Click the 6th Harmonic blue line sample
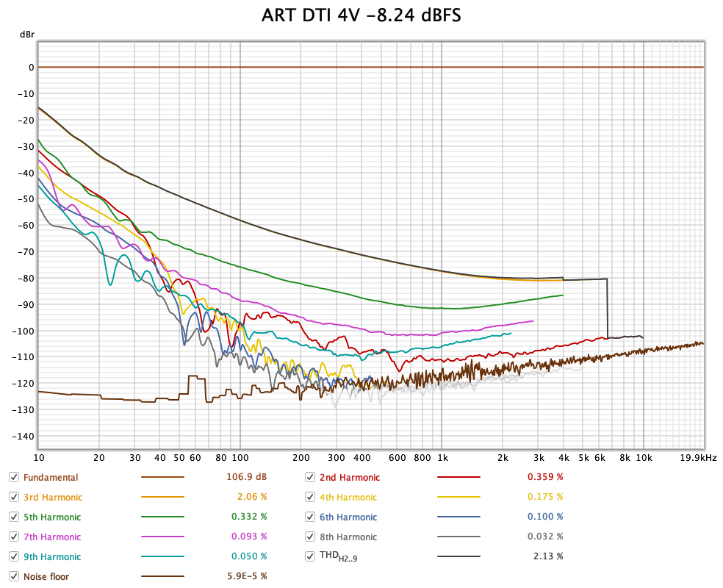 click(458, 517)
